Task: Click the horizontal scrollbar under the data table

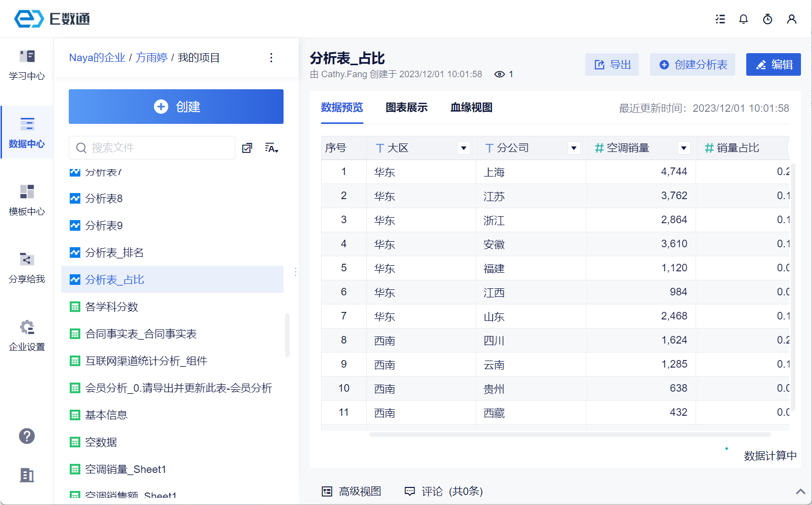Action: (x=570, y=434)
